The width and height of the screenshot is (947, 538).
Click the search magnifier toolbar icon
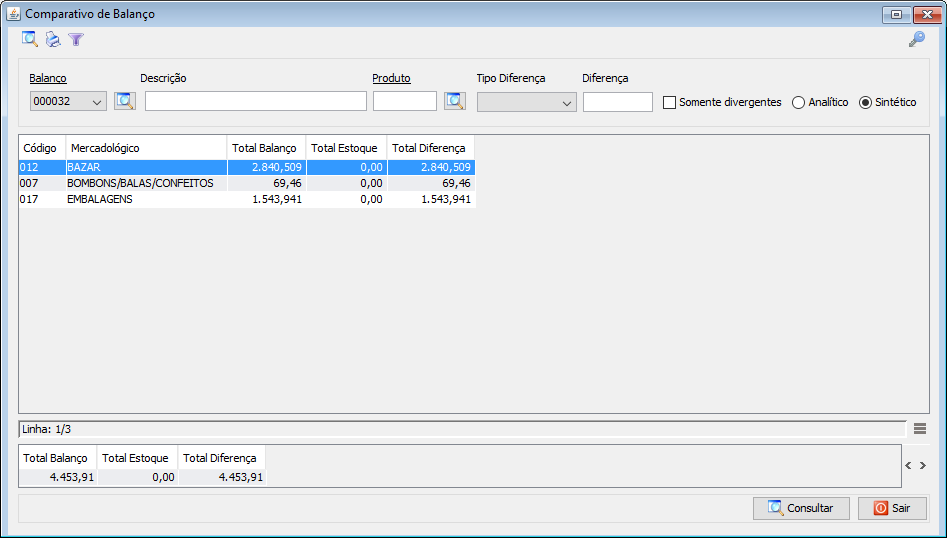pos(30,40)
